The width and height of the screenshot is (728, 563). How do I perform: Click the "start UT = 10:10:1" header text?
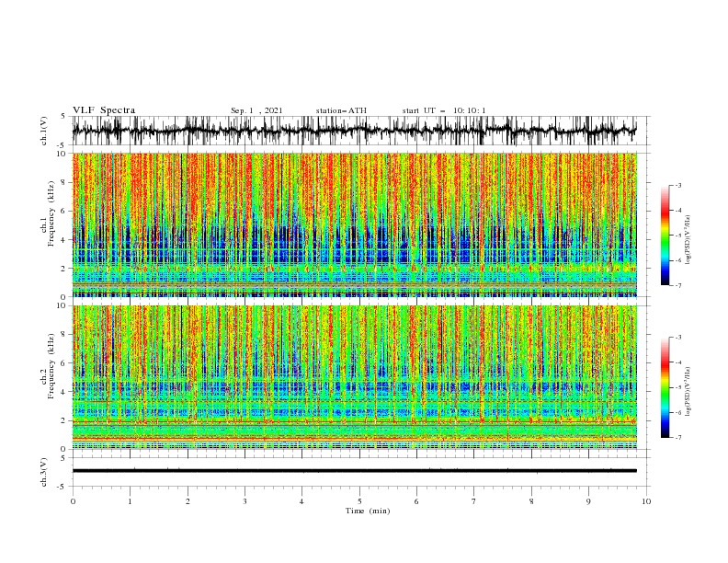444,110
